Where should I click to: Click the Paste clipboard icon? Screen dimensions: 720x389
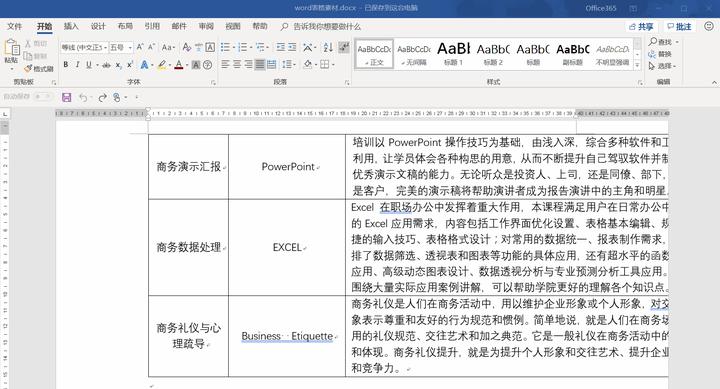click(x=11, y=48)
